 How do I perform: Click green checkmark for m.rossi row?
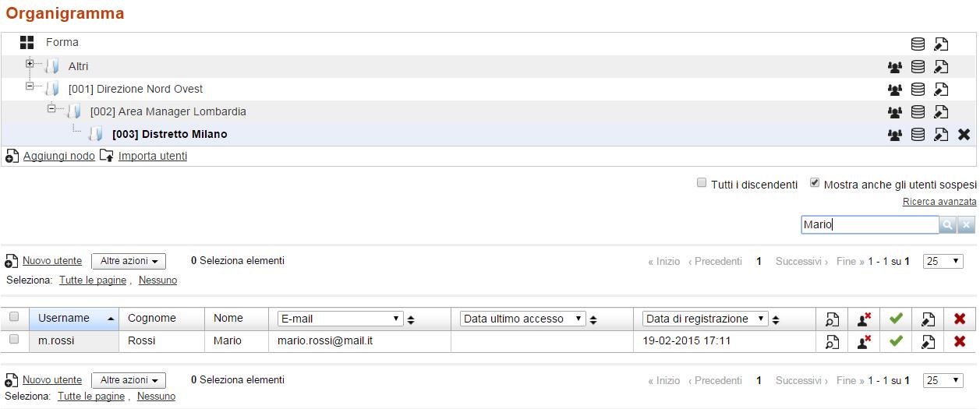coord(896,340)
